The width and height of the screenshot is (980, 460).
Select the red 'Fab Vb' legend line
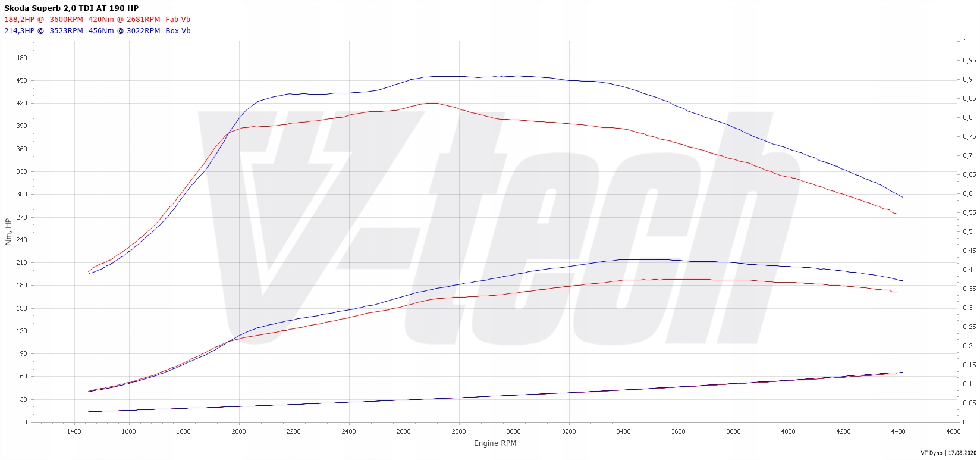98,20
